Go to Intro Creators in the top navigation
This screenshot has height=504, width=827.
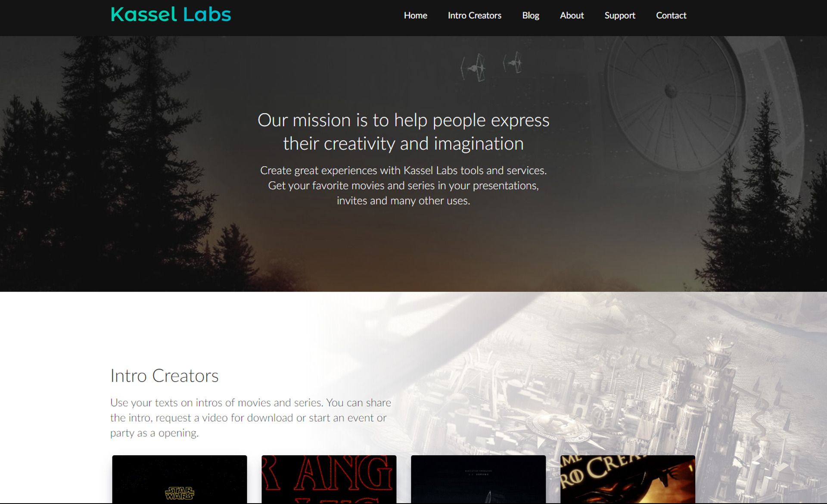(x=474, y=16)
